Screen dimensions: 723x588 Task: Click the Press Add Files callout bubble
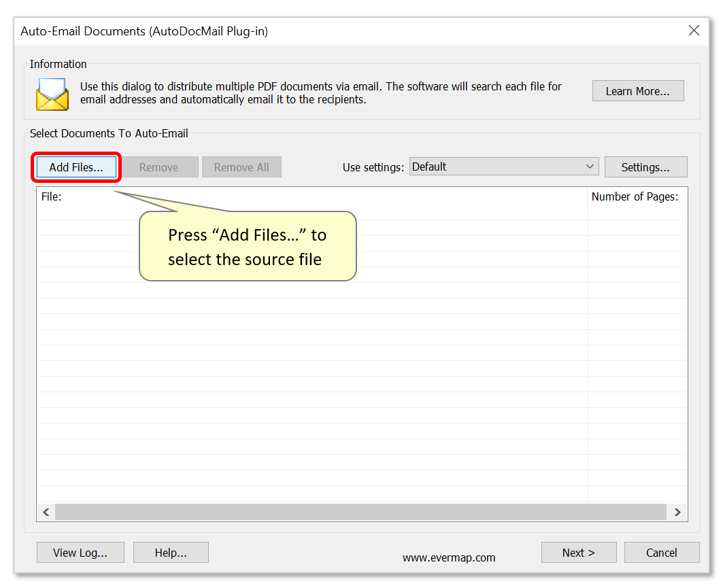(248, 247)
